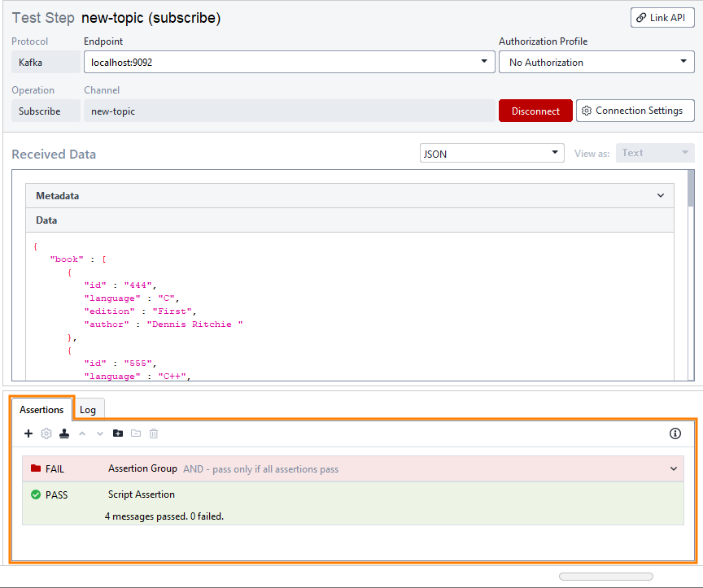Click the stamp-shaped assertion toolbar icon
Screen dimensions: 703x588
click(x=64, y=433)
